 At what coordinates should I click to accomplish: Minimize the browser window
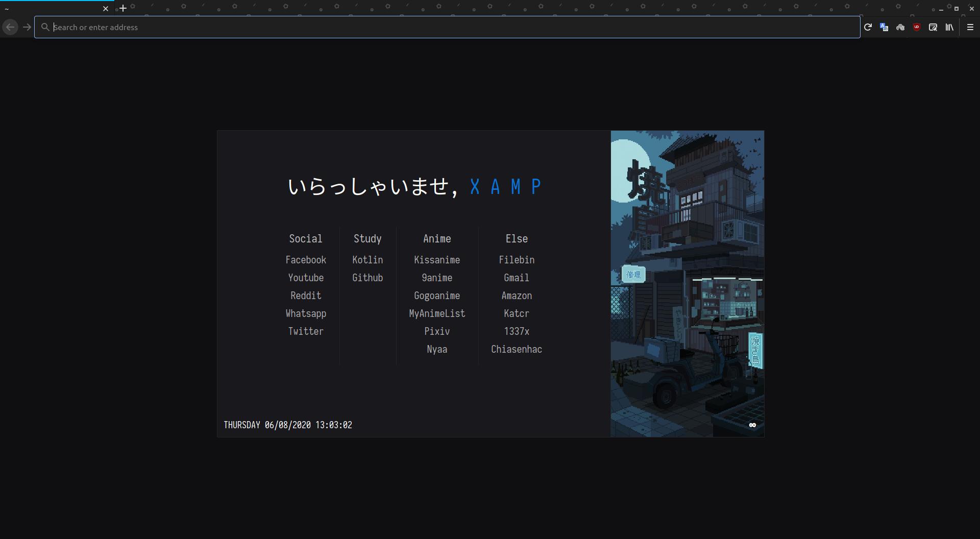tap(941, 9)
